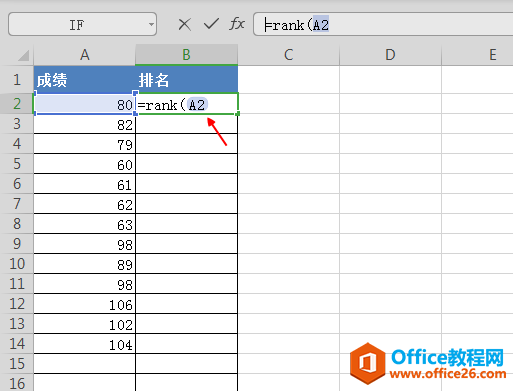
Task: Select column A header
Action: (x=85, y=55)
